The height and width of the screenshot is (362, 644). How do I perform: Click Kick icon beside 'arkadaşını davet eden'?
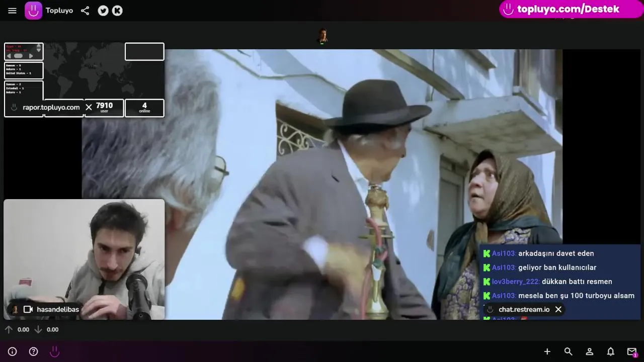coord(487,253)
